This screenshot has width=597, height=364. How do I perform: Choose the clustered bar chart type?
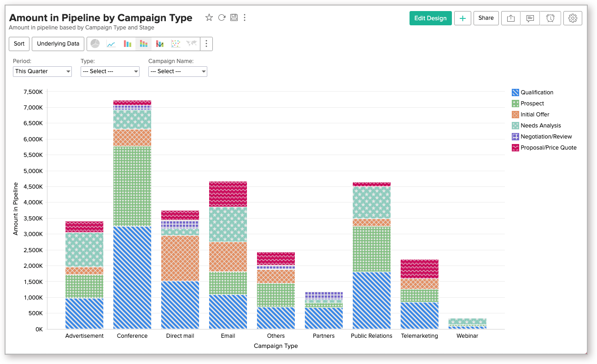(x=127, y=44)
